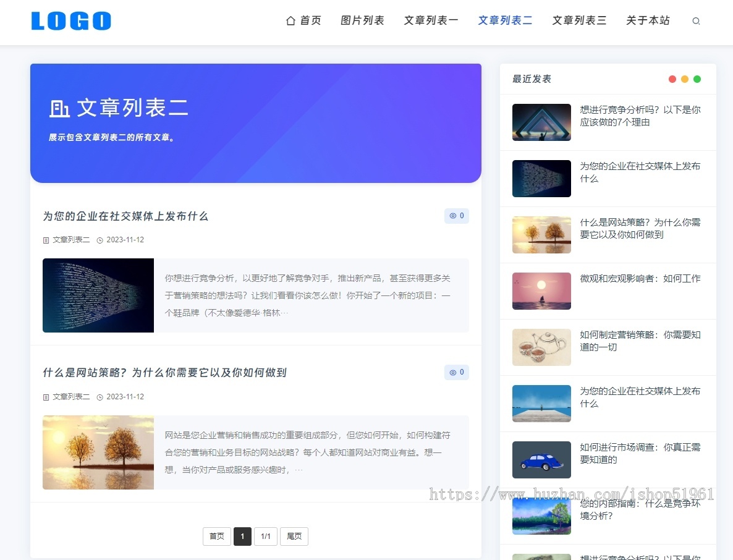
Task: Open sidebar blue pier thumbnail
Action: click(541, 404)
